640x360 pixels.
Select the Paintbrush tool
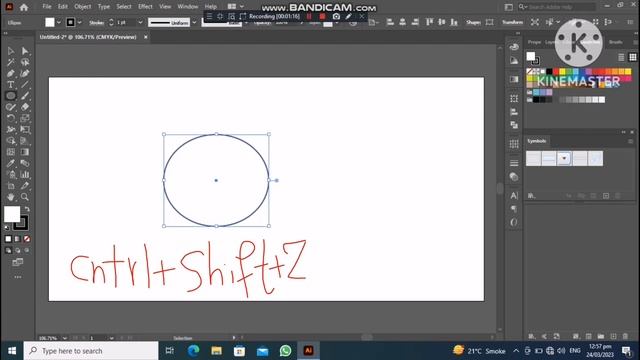[25, 96]
